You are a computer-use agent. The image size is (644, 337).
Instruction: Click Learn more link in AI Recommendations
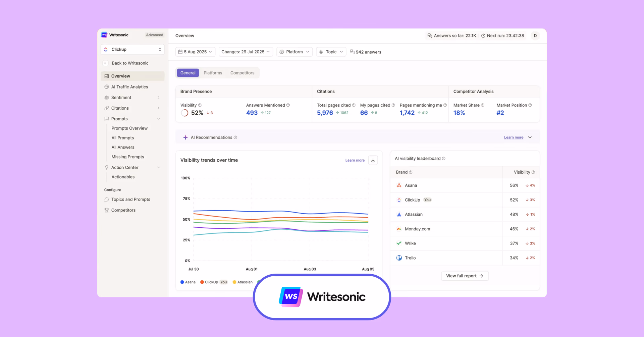pyautogui.click(x=513, y=137)
